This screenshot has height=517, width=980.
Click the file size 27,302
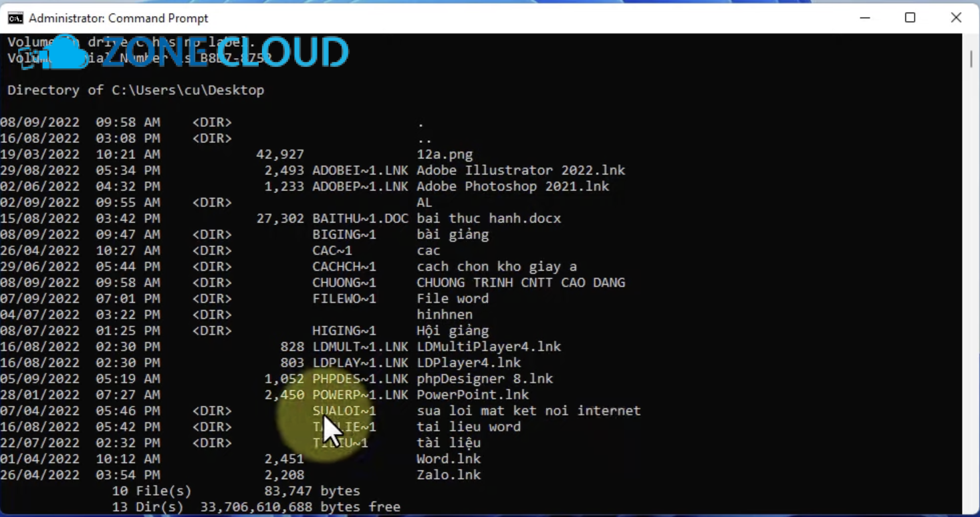pyautogui.click(x=280, y=218)
